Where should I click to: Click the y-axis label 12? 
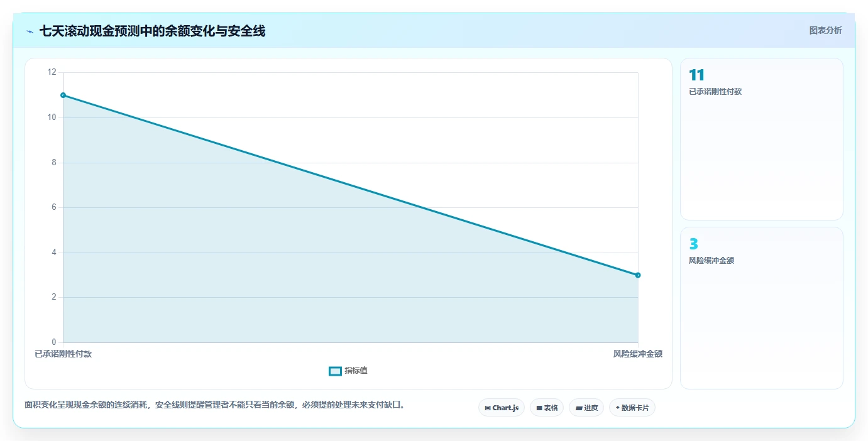[x=52, y=72]
